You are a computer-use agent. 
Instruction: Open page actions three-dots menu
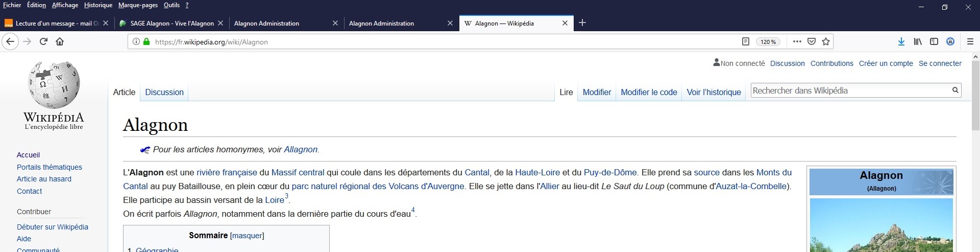(x=797, y=42)
